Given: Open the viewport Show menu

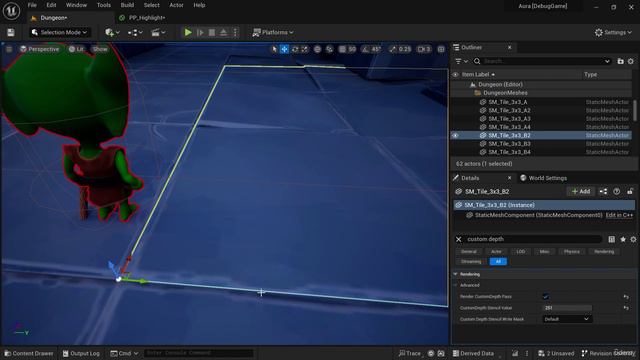Looking at the screenshot, I should click(x=100, y=49).
